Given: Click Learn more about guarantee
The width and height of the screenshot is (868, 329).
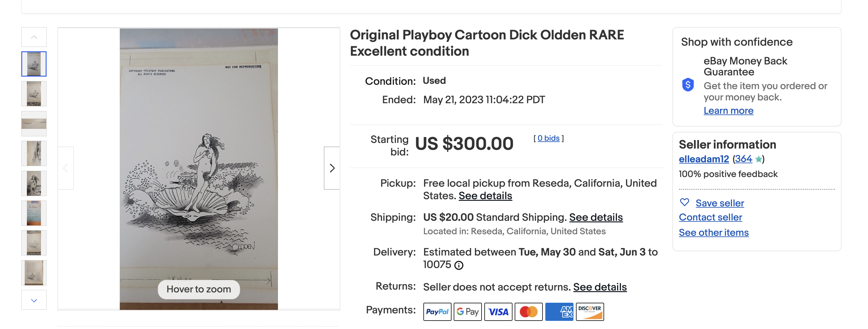Looking at the screenshot, I should [728, 111].
